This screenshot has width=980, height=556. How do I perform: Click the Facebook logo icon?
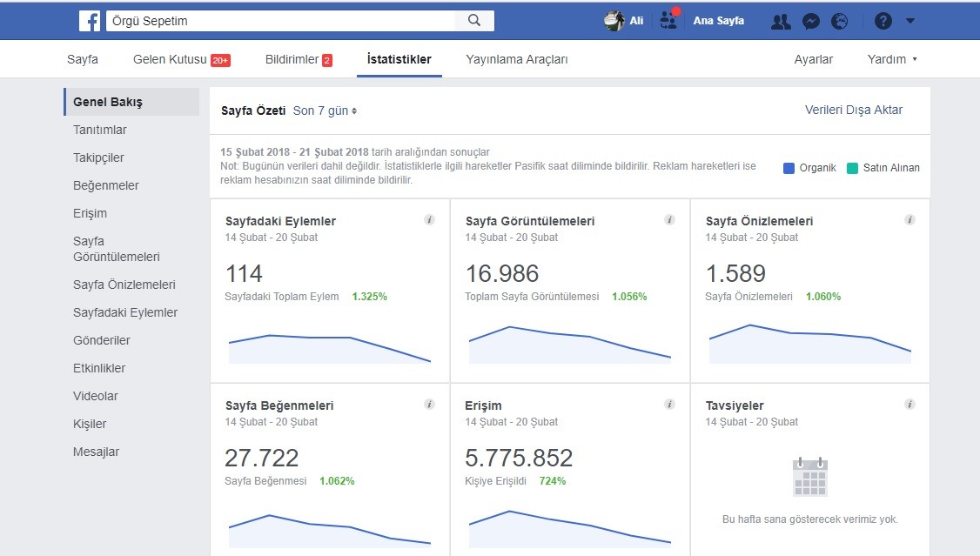click(x=90, y=21)
